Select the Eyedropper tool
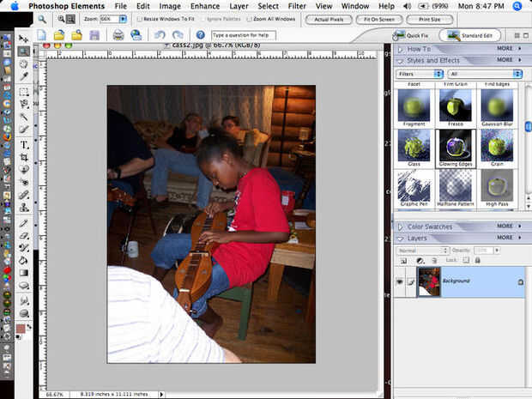 pos(23,76)
